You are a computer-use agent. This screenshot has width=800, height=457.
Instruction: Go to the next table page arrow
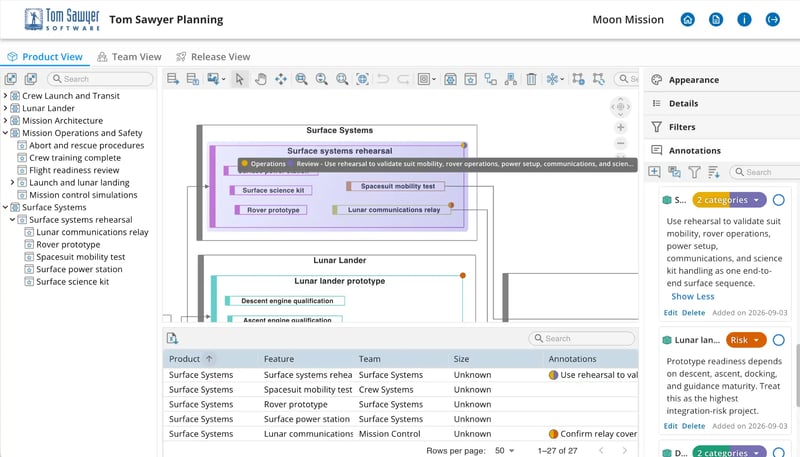tap(624, 450)
